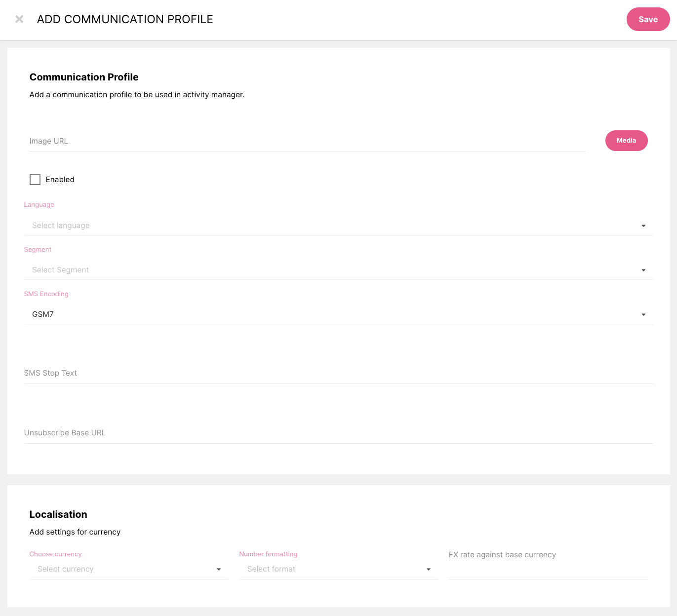
Task: Click the Communication Profile heading
Action: coord(84,77)
